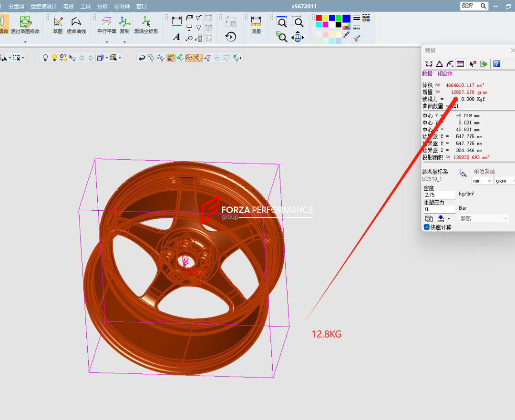
Task: Expand the 通过草图修改 dropdown arrow
Action: point(25,42)
